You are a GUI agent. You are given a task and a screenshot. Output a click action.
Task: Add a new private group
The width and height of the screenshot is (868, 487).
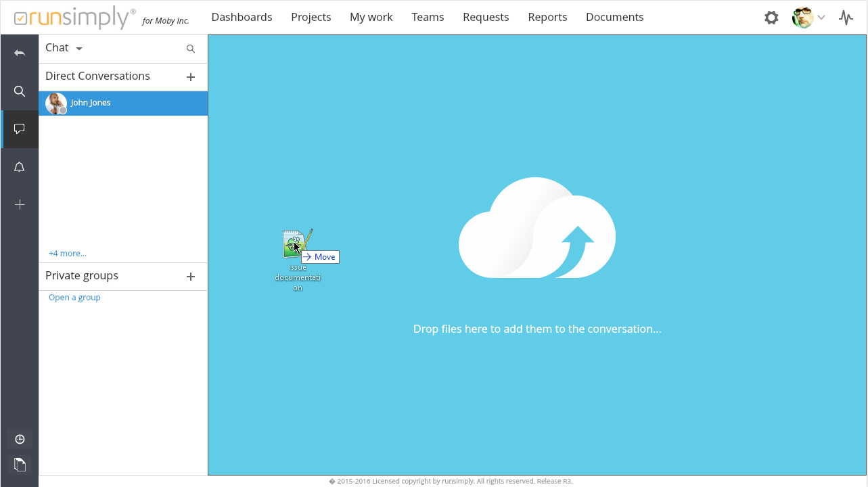pyautogui.click(x=191, y=277)
